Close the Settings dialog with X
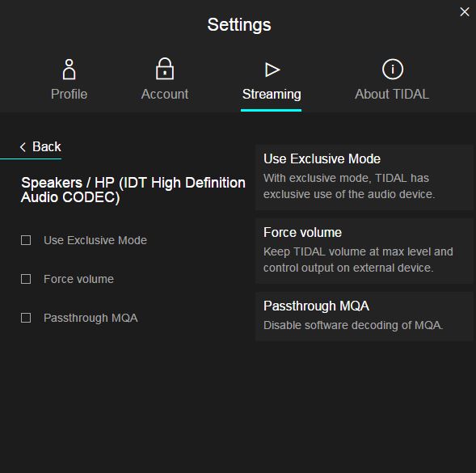 (465, 12)
